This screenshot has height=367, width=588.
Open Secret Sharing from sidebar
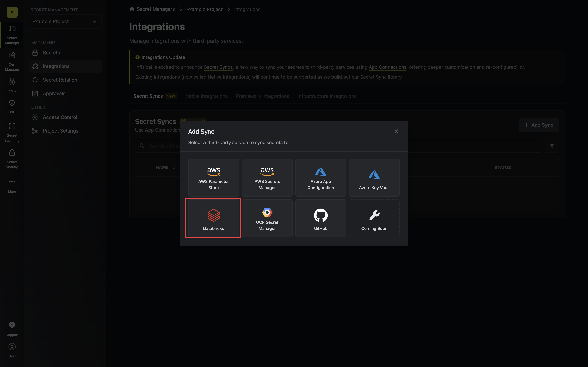click(12, 158)
